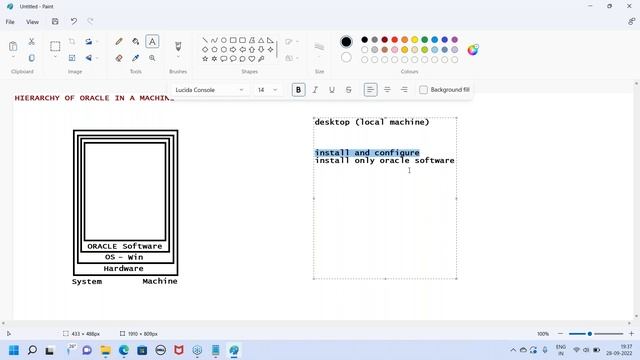Choose the Triangle shape
Image resolution: width=640 pixels, height=360 pixels.
pos(261,40)
